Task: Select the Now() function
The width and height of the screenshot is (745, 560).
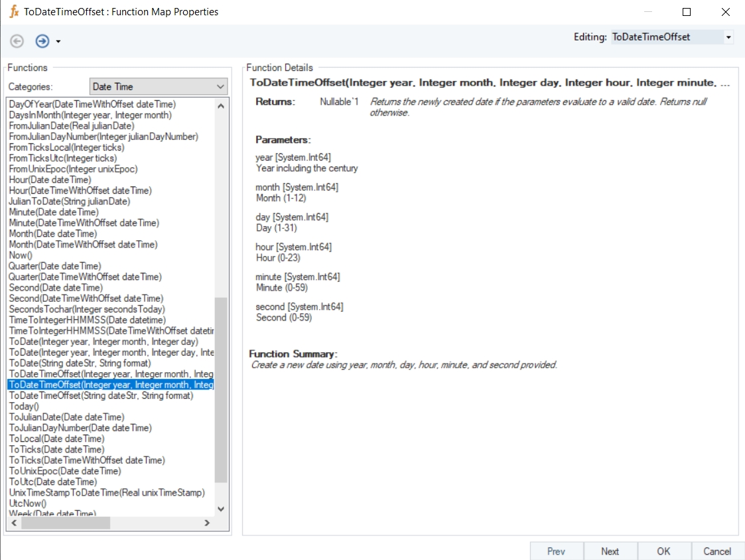Action: pyautogui.click(x=20, y=255)
